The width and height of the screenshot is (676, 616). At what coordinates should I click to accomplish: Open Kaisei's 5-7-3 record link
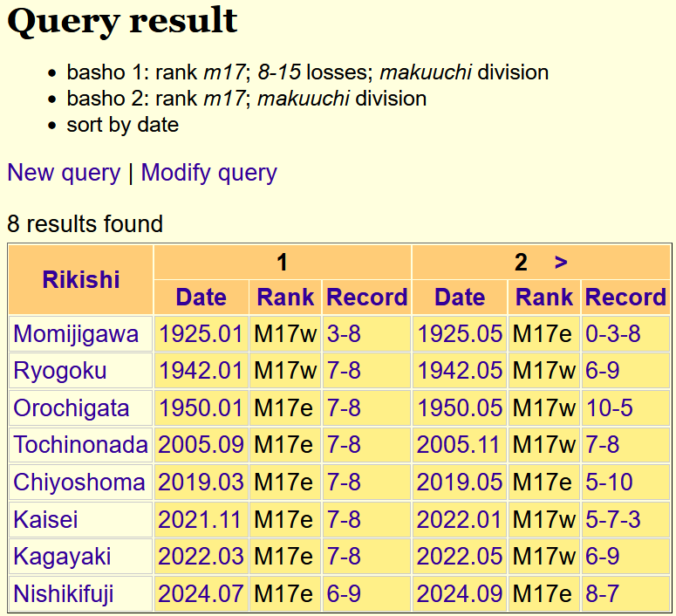pyautogui.click(x=612, y=519)
